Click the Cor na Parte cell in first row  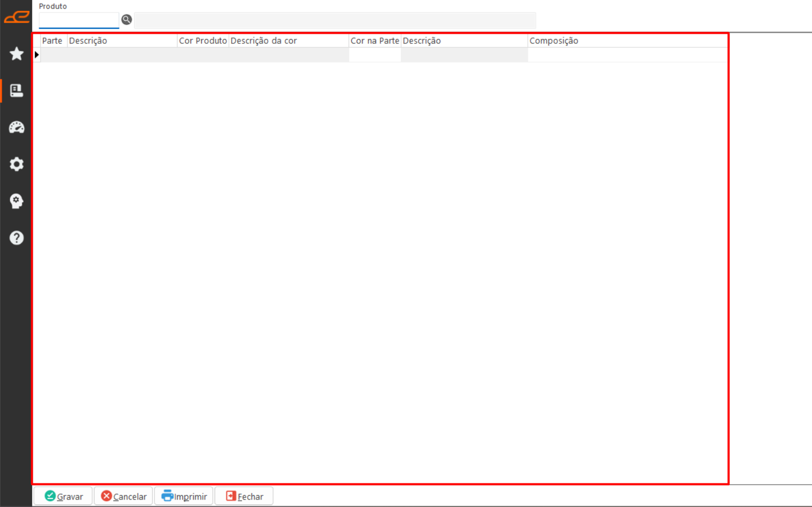374,55
